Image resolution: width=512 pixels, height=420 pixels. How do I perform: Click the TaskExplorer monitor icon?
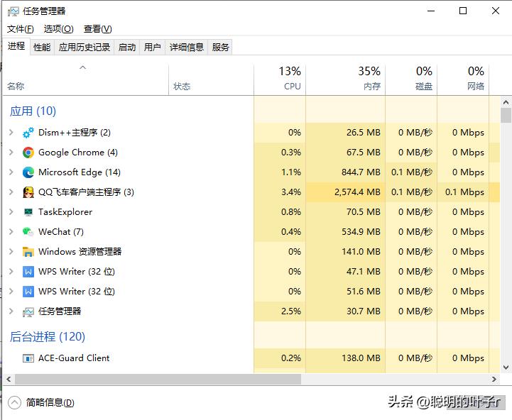[x=28, y=212]
